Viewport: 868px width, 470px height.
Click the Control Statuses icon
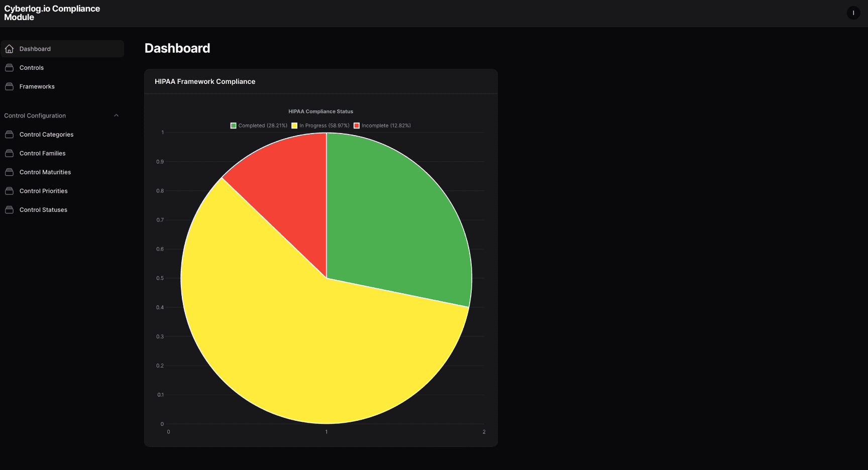[9, 210]
